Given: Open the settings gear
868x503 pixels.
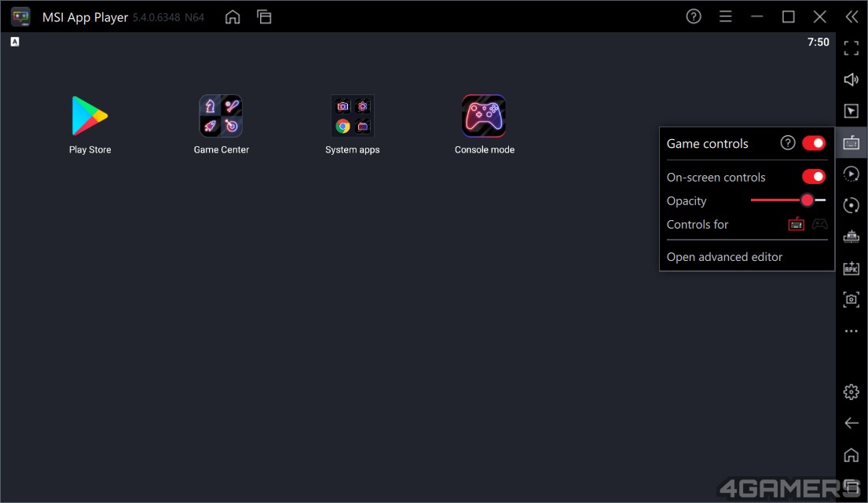Looking at the screenshot, I should pos(852,392).
